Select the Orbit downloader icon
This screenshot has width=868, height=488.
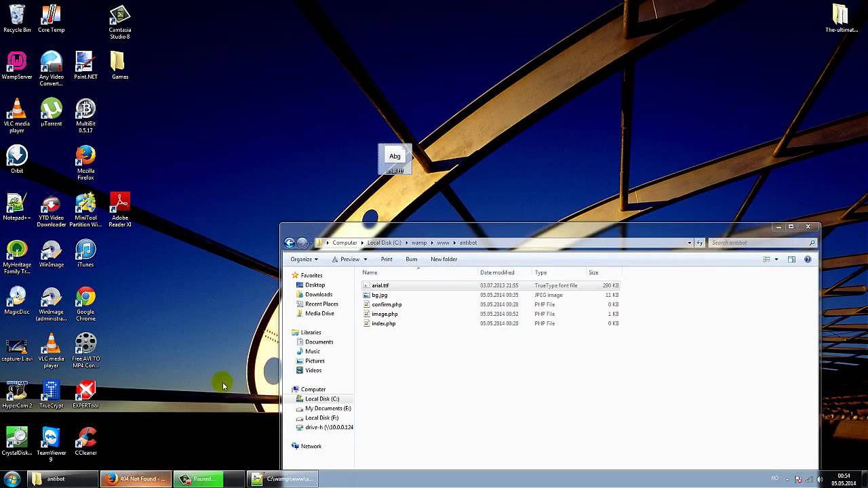pos(17,159)
